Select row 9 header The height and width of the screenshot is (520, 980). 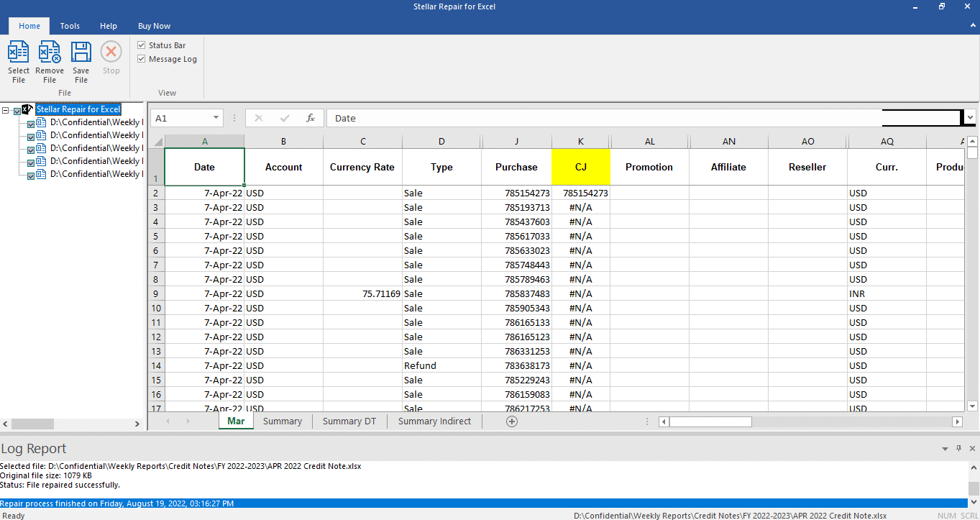[x=156, y=293]
